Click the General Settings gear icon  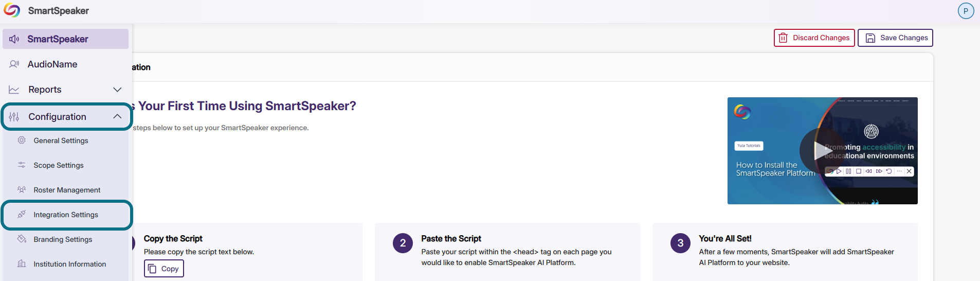(x=22, y=140)
